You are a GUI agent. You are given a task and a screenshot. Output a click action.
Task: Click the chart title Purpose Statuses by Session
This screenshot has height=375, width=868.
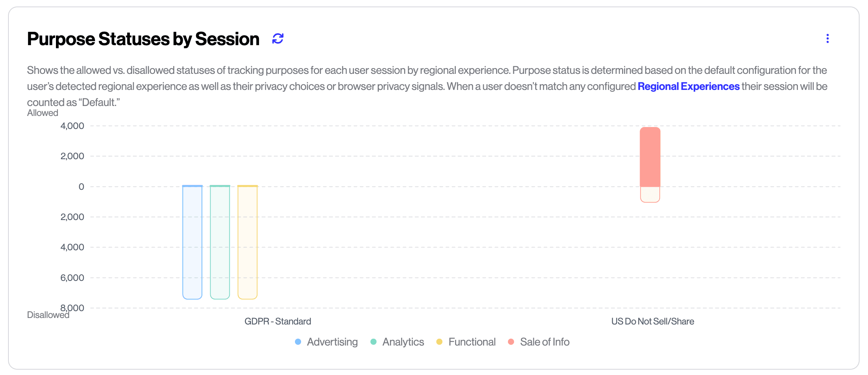[x=142, y=38]
